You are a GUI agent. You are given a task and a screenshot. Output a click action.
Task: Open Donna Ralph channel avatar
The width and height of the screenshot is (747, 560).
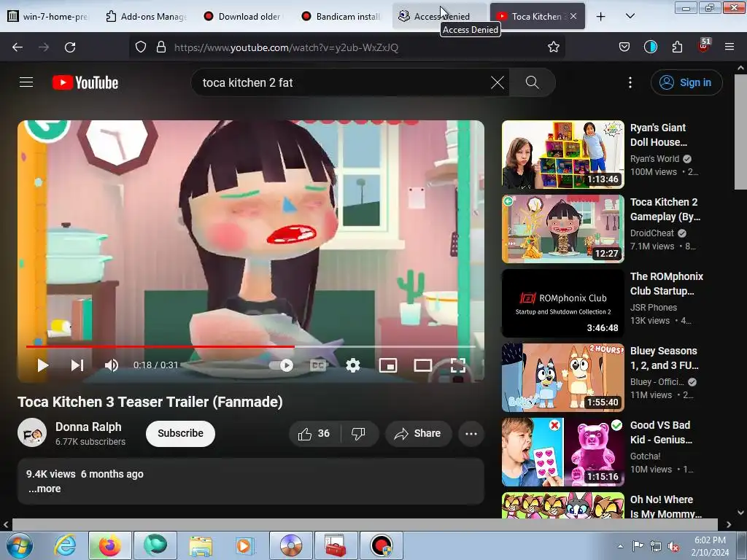tap(32, 432)
